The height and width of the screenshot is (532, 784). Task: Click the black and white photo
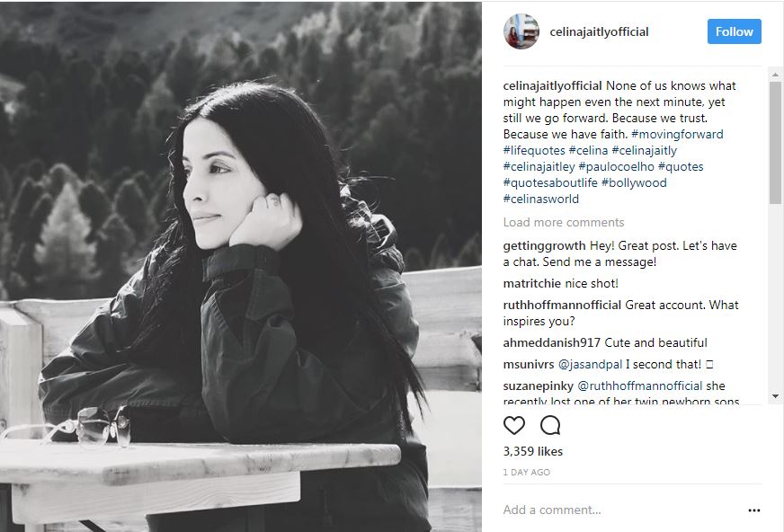coord(240,266)
